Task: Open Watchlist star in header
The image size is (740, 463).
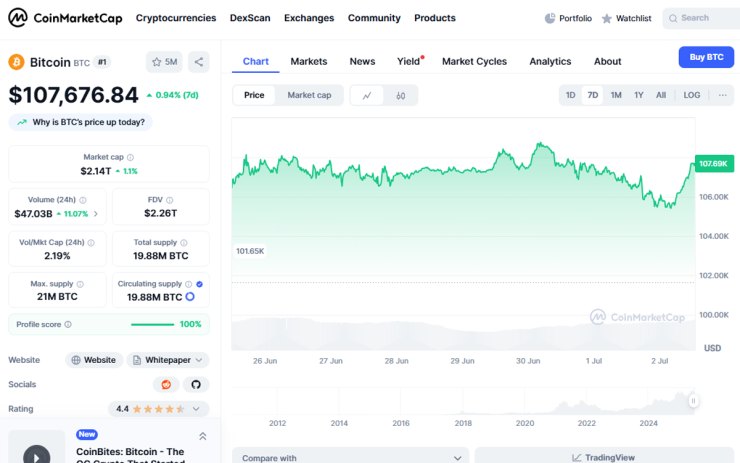Action: point(607,18)
